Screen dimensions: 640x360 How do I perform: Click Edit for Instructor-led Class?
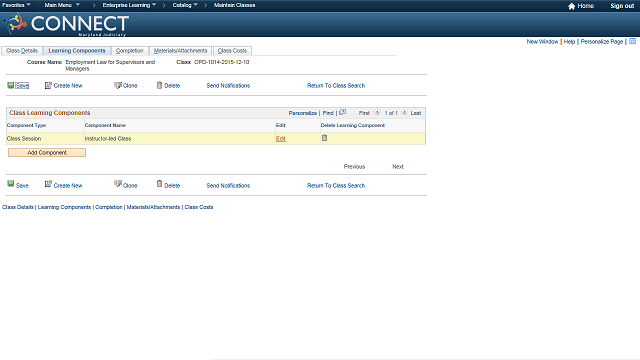[x=280, y=139]
